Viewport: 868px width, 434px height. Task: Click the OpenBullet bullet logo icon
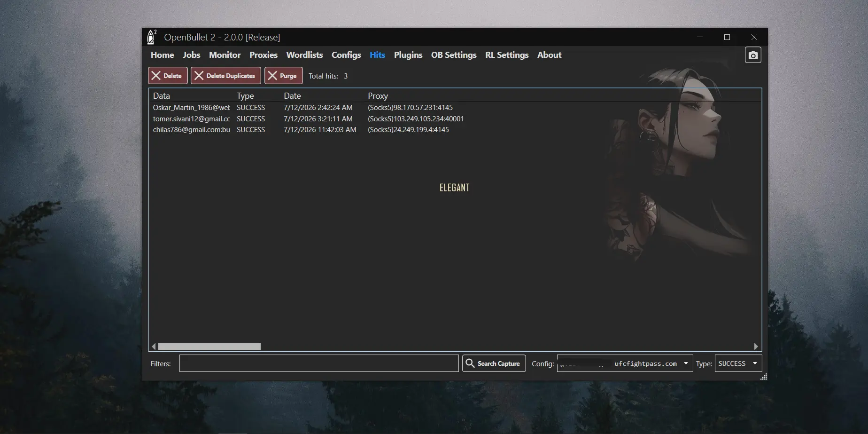(151, 37)
